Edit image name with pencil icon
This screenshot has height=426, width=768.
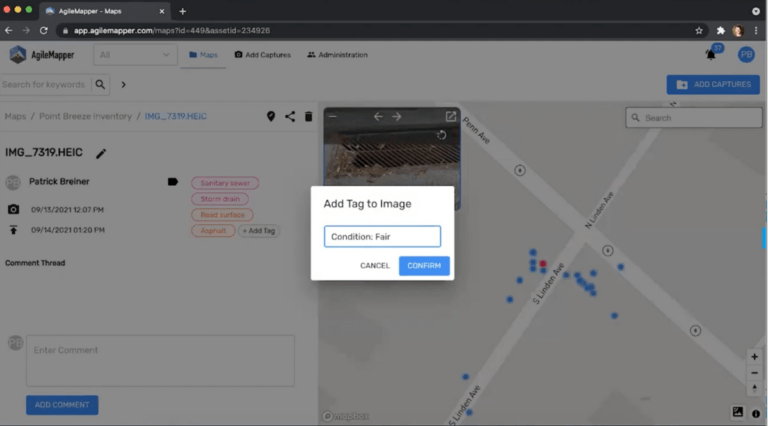click(101, 153)
